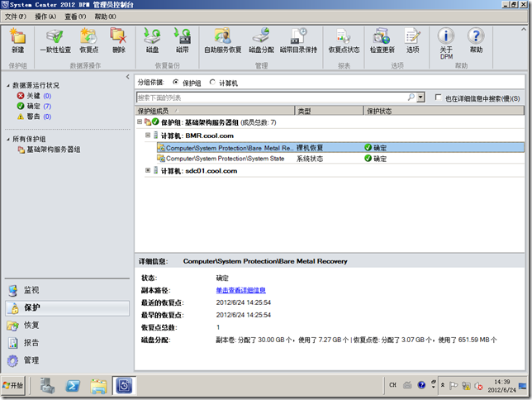Collapse the 保护组 基础架构服务器组 node
The image size is (532, 400).
[140, 121]
